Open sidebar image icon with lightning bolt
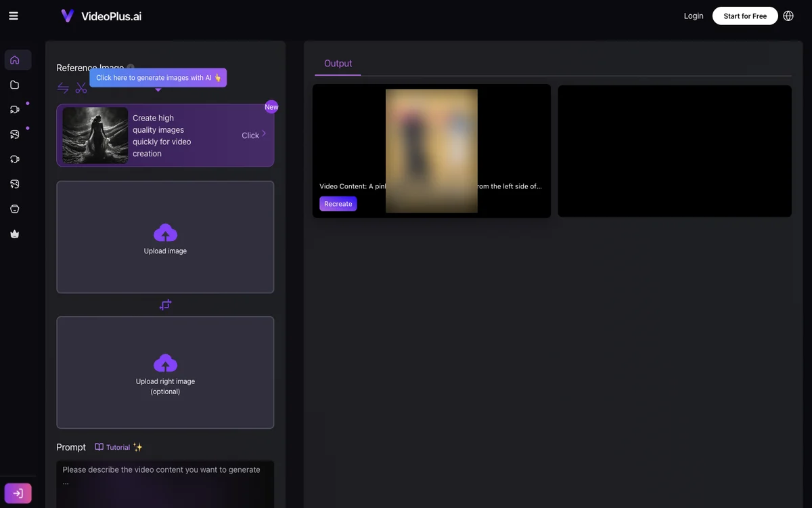Screen dimensions: 812x508 (x=15, y=184)
